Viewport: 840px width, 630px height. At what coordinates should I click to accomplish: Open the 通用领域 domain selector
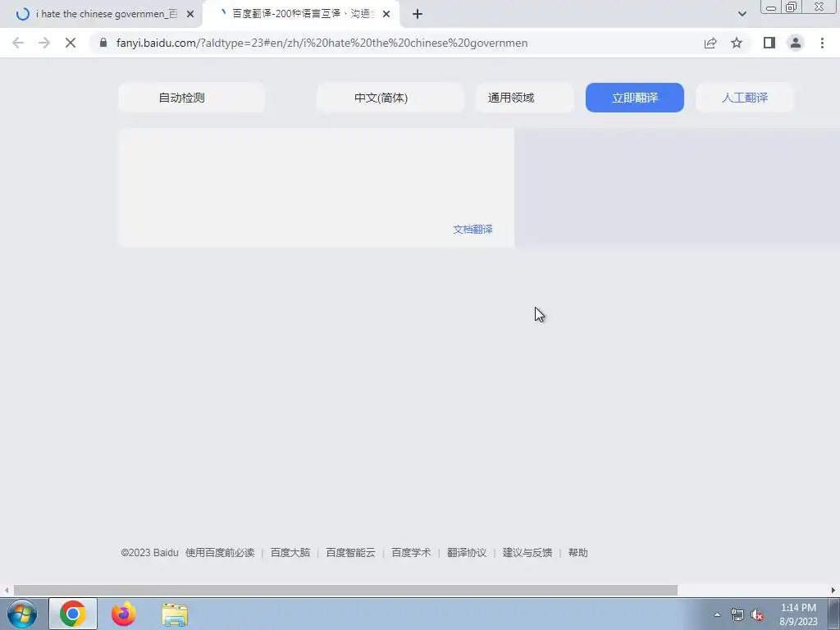coord(524,98)
